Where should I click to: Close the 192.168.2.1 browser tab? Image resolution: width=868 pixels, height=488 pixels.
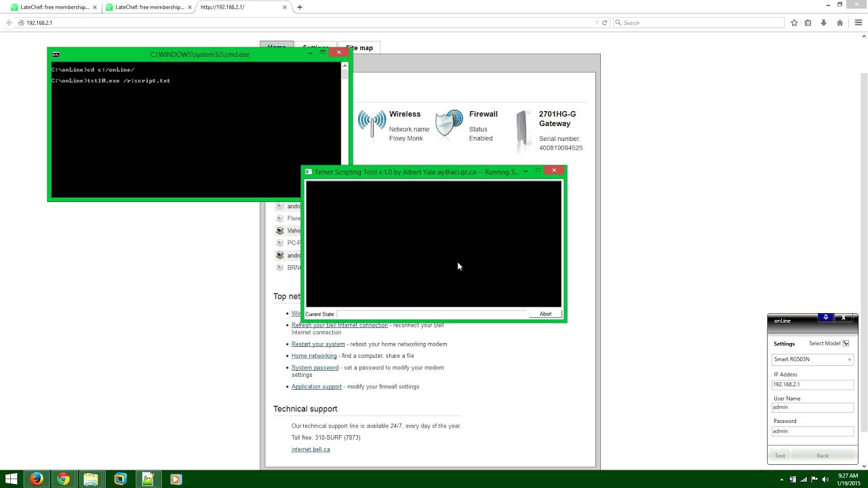point(285,7)
